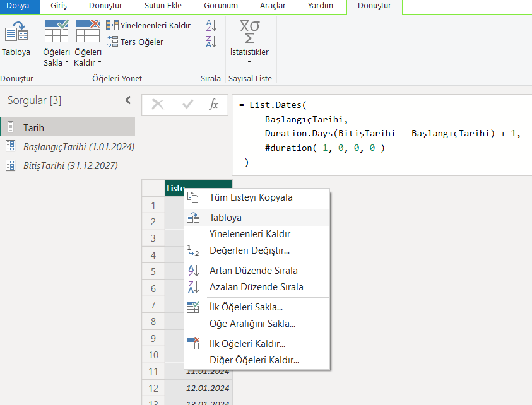The image size is (532, 405).
Task: Cancel the formula edit with X icon
Action: coord(158,105)
